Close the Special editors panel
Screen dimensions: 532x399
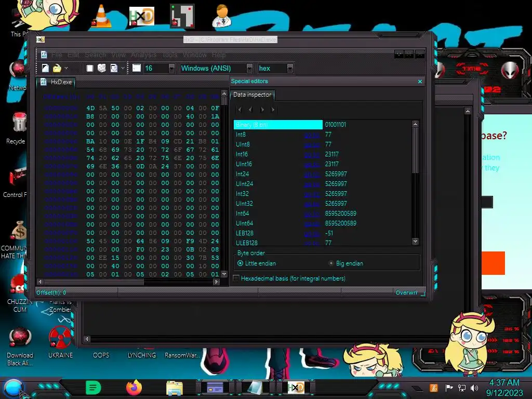point(420,82)
